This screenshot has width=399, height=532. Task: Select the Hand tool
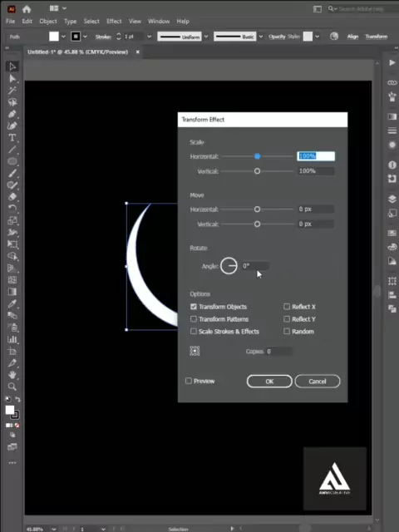12,375
